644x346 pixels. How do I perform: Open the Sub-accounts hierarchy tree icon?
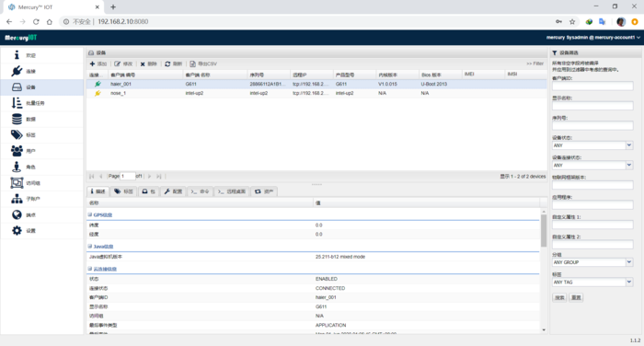pos(17,199)
